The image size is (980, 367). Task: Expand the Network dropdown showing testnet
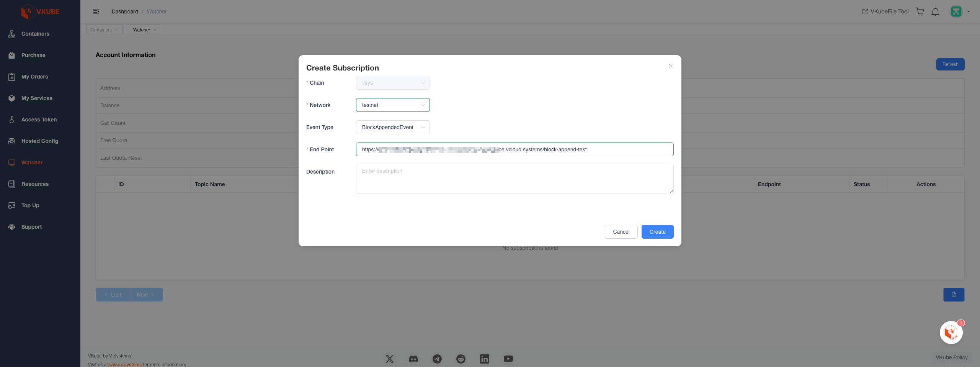[x=392, y=105]
